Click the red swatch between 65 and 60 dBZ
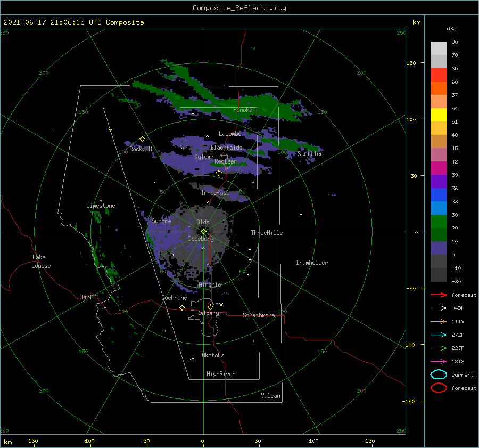This screenshot has width=479, height=448. coord(439,75)
